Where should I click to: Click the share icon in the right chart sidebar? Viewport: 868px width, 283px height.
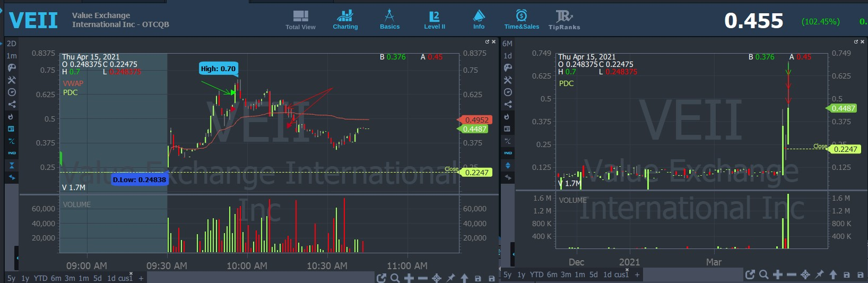(508, 105)
